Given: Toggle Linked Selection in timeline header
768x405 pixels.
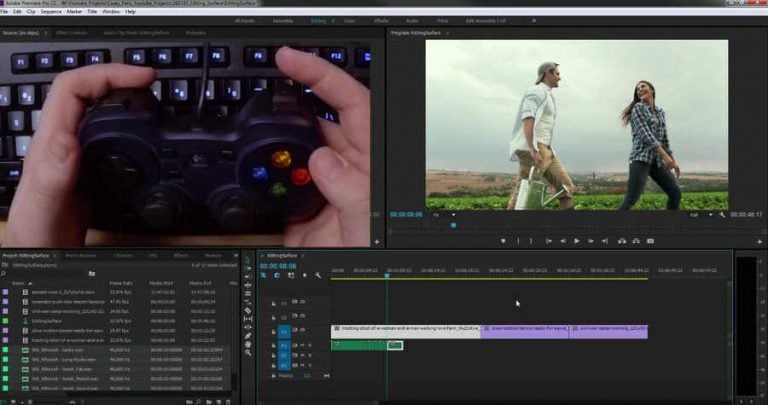Looking at the screenshot, I should coord(291,276).
